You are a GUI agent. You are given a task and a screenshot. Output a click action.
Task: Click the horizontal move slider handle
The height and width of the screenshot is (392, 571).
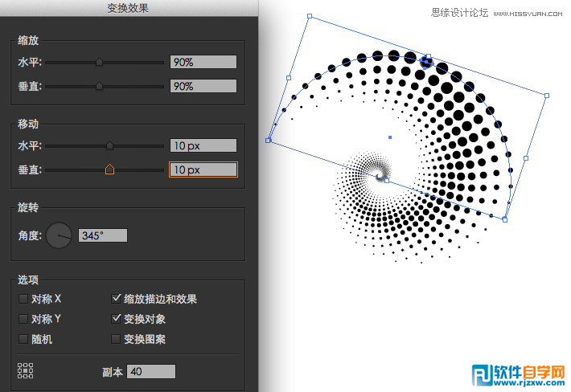tap(109, 145)
